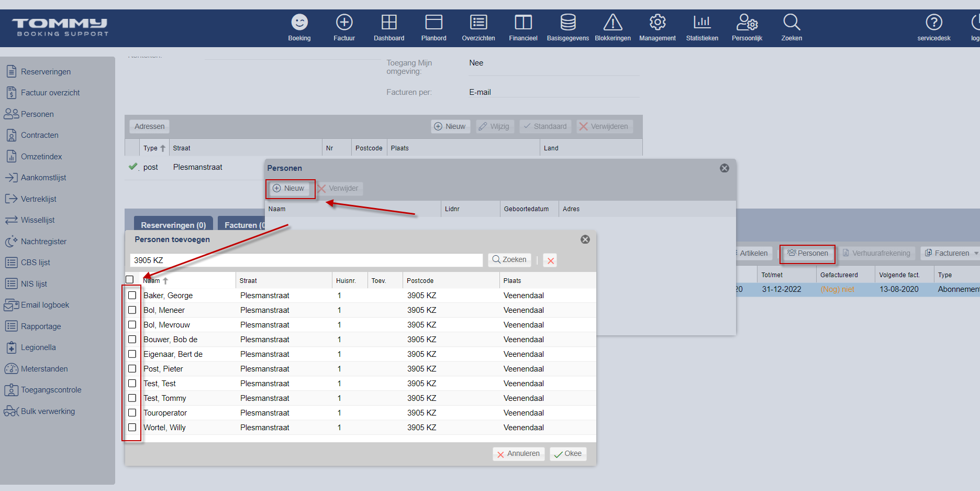The height and width of the screenshot is (491, 980).
Task: Open Nachtregister in sidebar
Action: coord(43,242)
